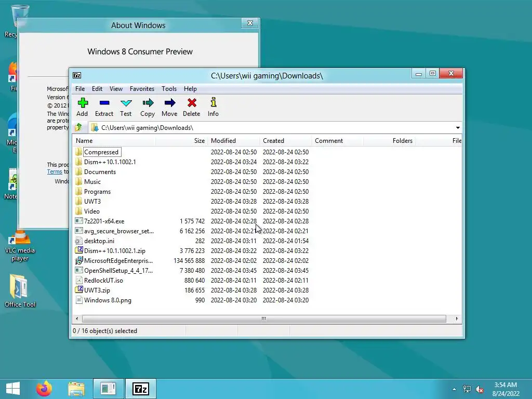
Task: Click the size value 134 565 888
Action: click(189, 261)
